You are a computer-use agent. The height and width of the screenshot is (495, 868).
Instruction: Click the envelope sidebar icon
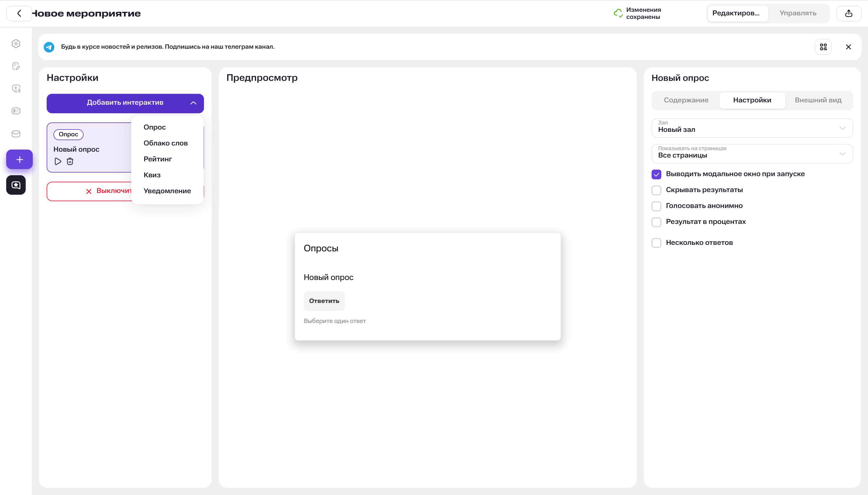16,134
